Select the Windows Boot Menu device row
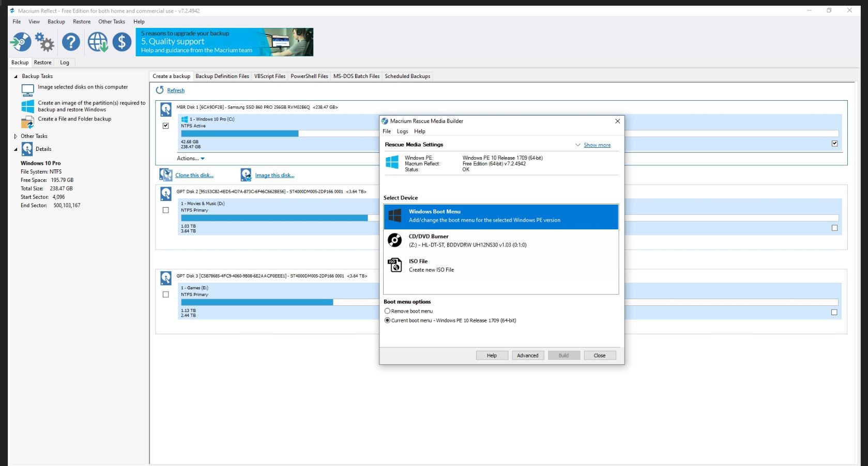The width and height of the screenshot is (868, 466). pos(501,216)
